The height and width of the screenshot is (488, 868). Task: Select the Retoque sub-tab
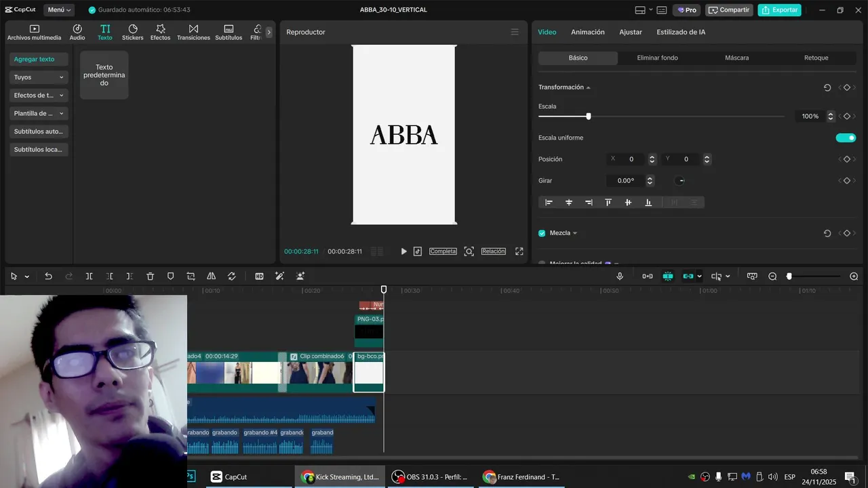click(816, 58)
